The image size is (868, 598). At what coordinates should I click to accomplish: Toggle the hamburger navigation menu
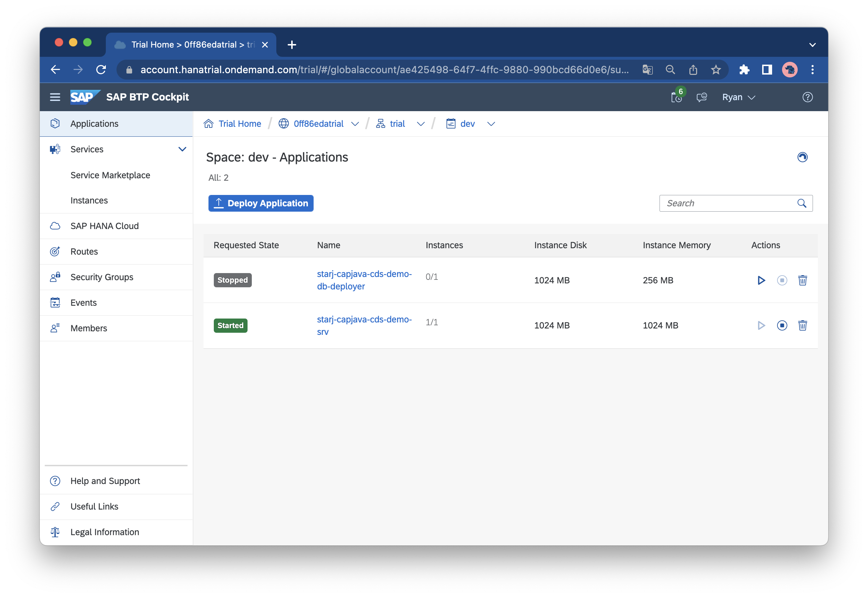pos(55,97)
